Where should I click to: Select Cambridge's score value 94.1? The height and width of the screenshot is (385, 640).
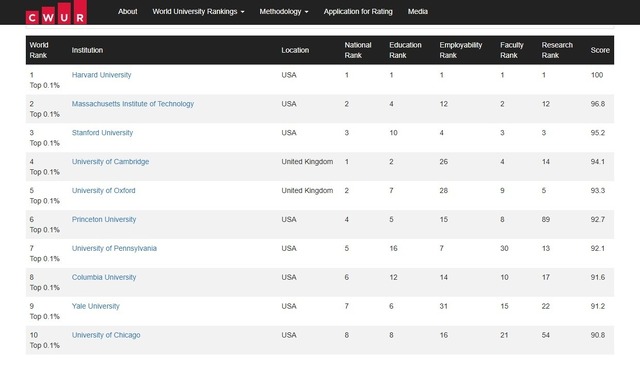[x=598, y=162]
